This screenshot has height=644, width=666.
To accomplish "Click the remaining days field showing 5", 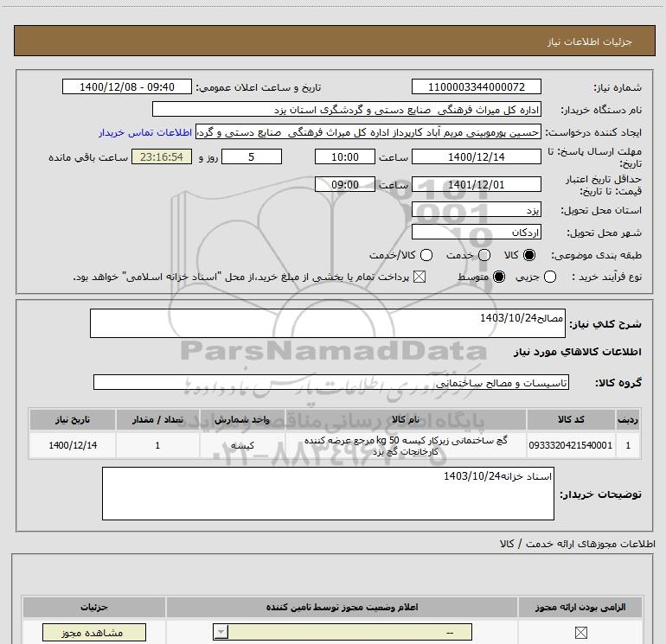I will click(x=252, y=156).
